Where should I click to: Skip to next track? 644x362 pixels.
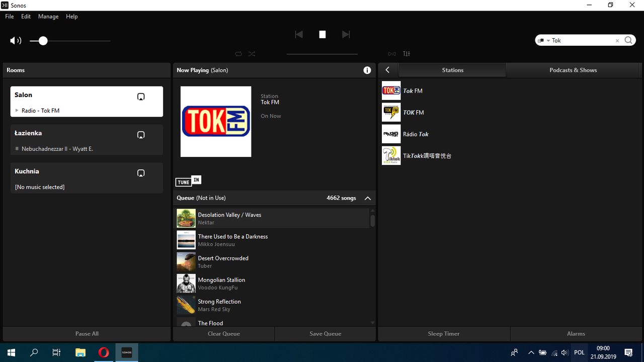346,34
